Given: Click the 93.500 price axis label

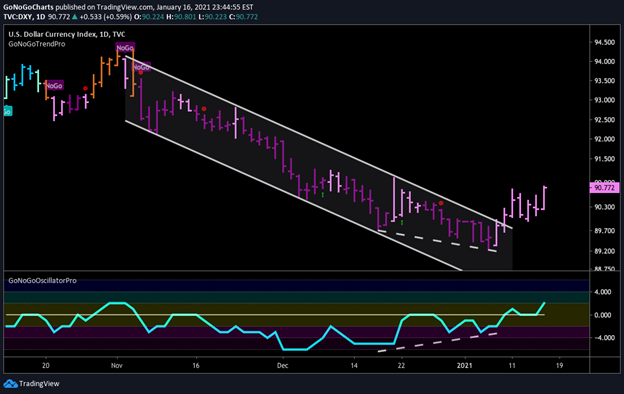Looking at the screenshot, I should click(x=604, y=81).
